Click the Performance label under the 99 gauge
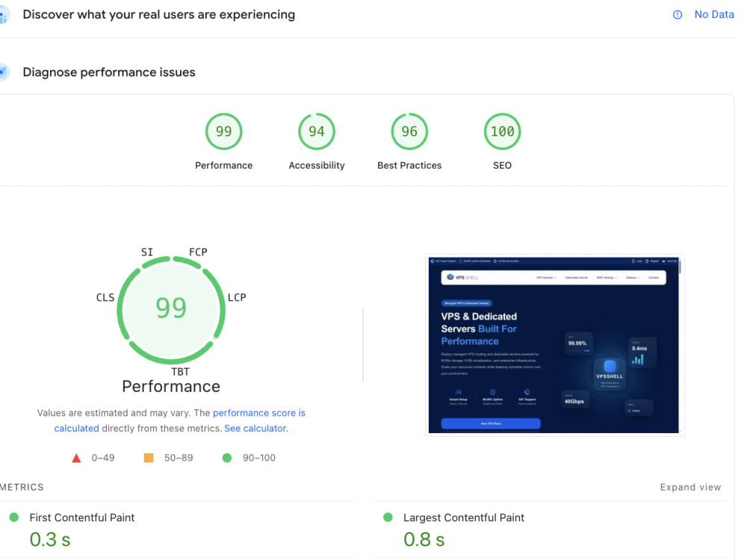 coord(223,165)
